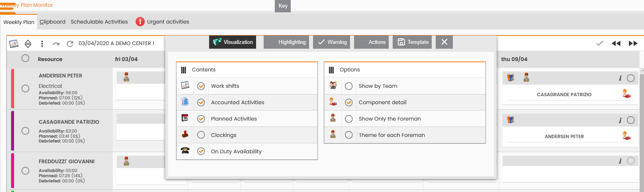This screenshot has width=644, height=192.
Task: Click the Work shifts row icon
Action: (x=185, y=85)
